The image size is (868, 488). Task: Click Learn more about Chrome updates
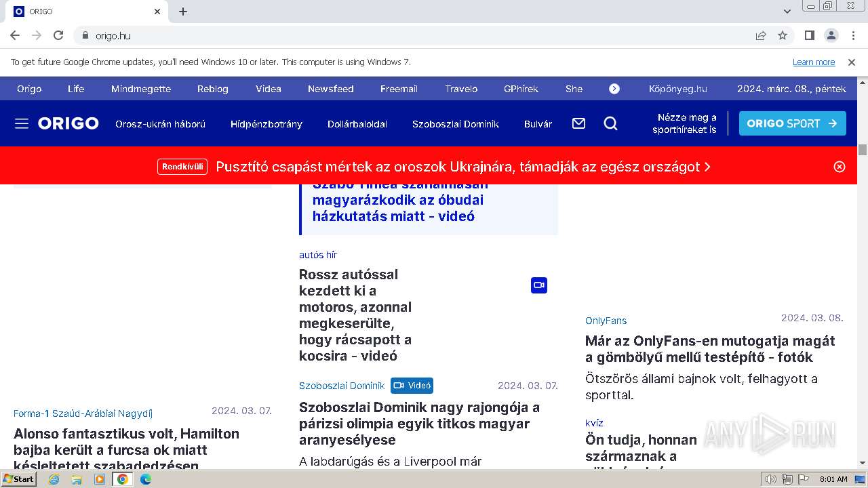tap(814, 62)
